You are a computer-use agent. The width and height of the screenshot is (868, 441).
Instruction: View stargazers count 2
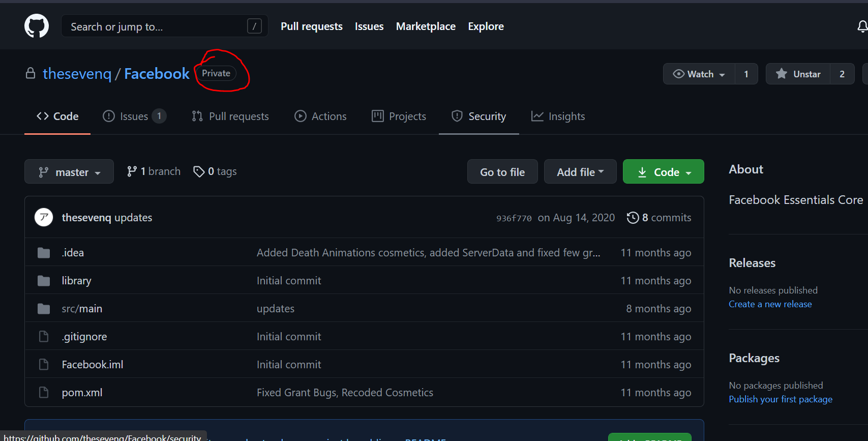coord(842,74)
